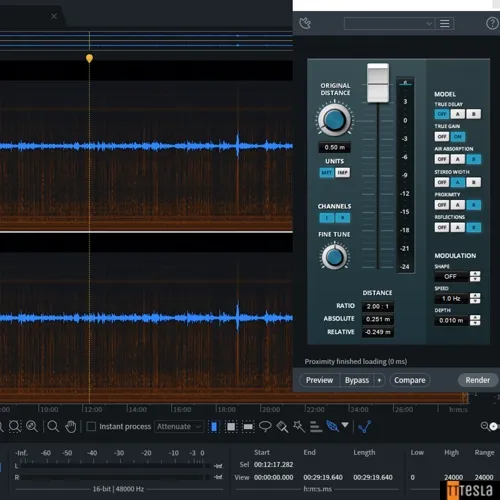Screen dimensions: 500x500
Task: Set True Delay to OFF
Action: point(442,114)
